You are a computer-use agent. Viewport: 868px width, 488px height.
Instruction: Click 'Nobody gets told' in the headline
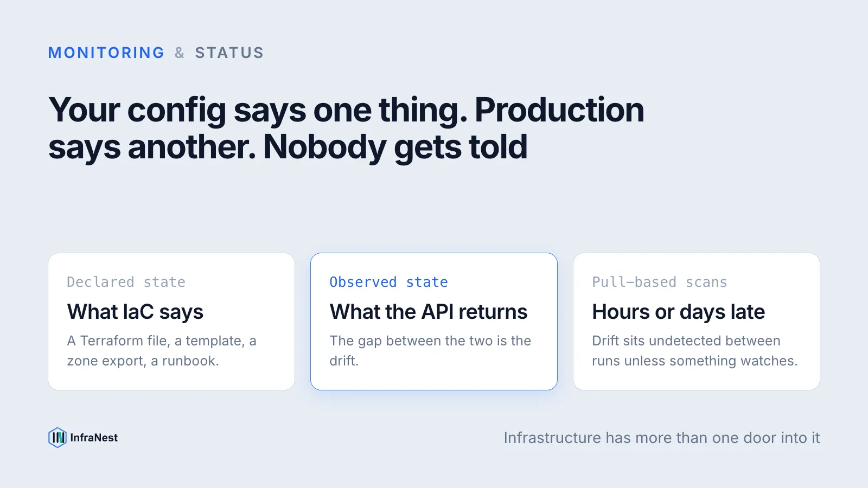[x=395, y=147]
